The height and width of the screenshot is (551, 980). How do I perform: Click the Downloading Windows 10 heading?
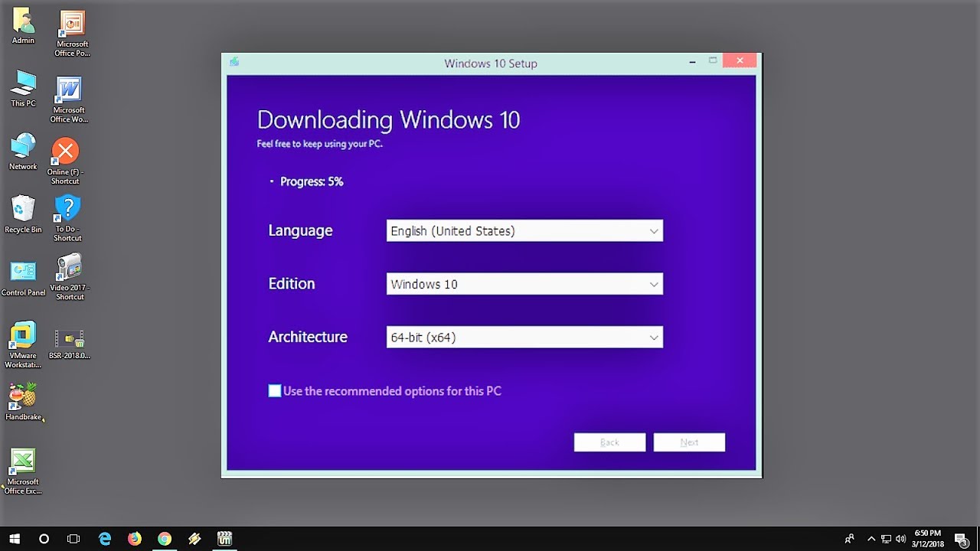388,120
